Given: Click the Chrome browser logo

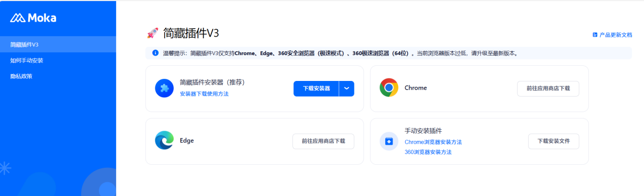Looking at the screenshot, I should [x=389, y=88].
